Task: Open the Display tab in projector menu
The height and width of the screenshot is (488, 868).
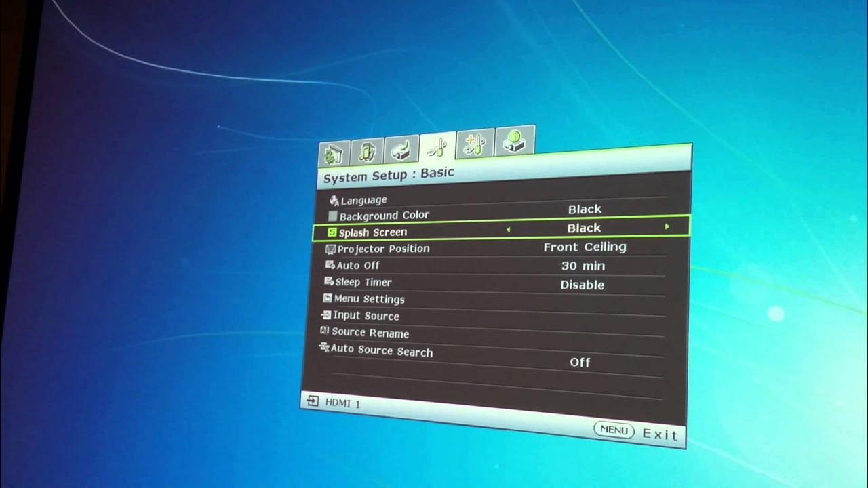Action: click(x=333, y=154)
